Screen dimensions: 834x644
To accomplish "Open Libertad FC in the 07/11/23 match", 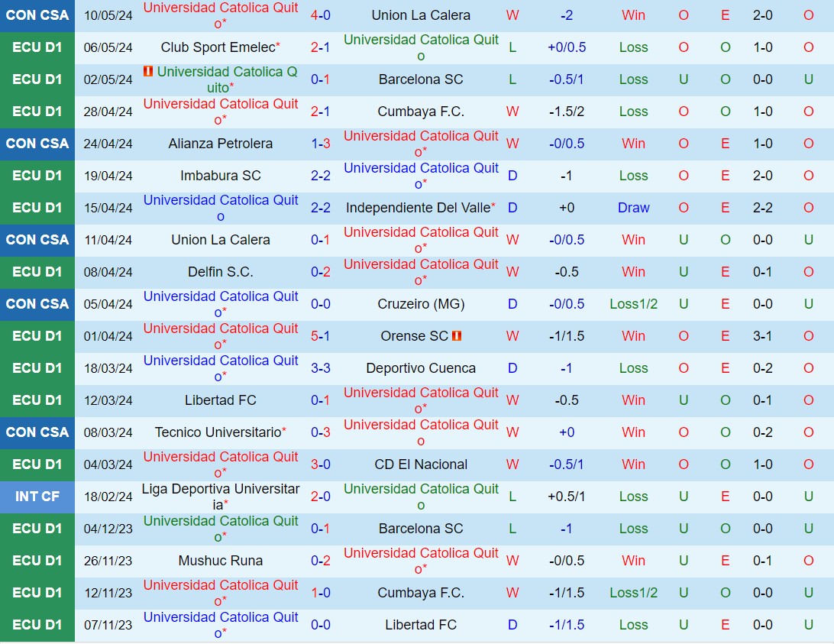I will pyautogui.click(x=421, y=625).
